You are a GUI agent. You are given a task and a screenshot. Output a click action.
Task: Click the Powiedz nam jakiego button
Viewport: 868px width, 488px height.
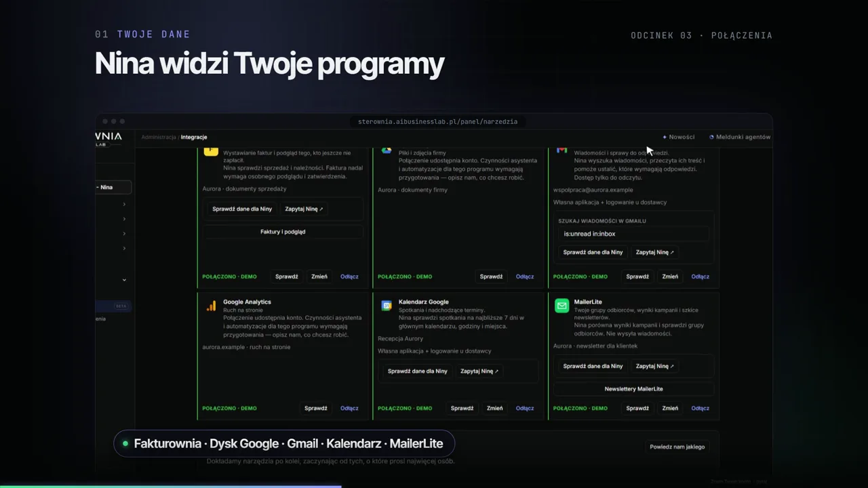[677, 447]
